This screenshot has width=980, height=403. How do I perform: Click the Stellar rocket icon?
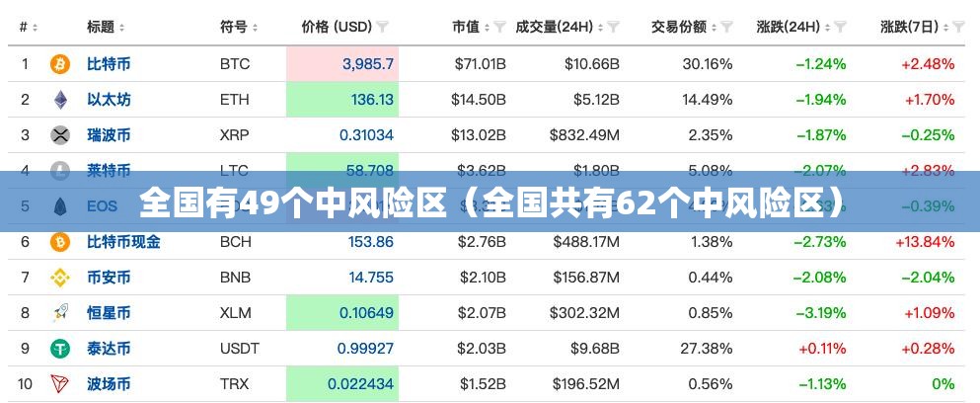point(60,313)
